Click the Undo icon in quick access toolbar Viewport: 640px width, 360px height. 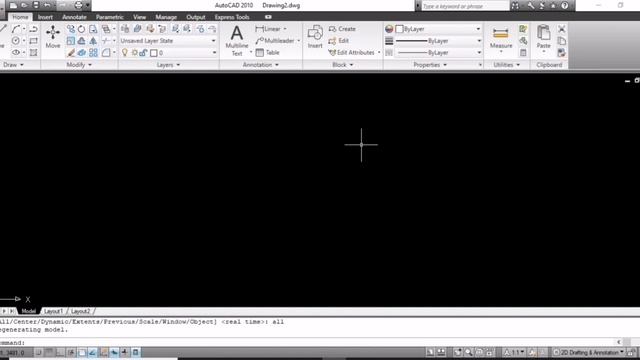click(47, 5)
